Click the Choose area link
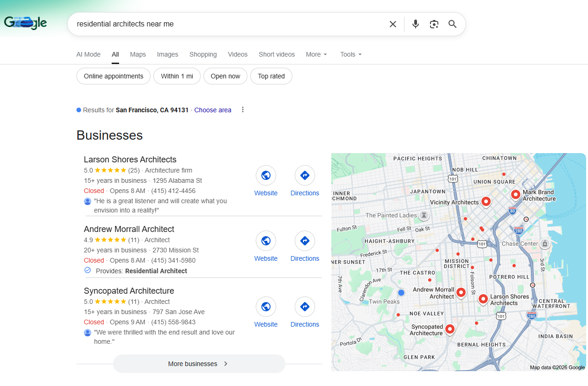This screenshot has height=386, width=588. (x=213, y=110)
